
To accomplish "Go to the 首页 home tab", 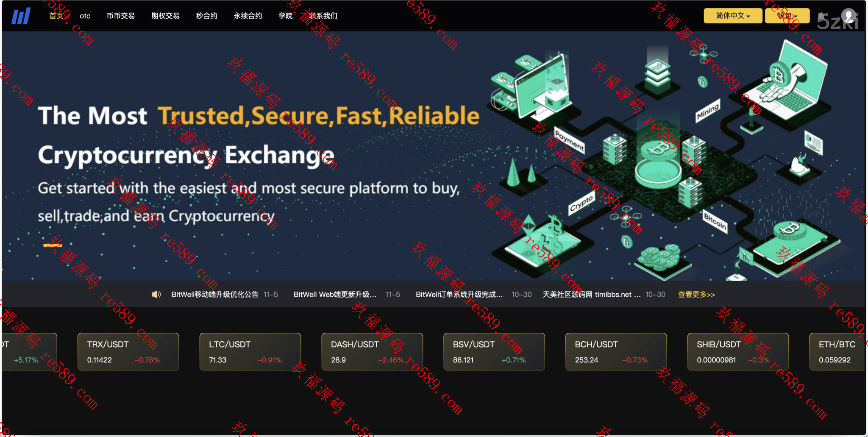I will (56, 16).
